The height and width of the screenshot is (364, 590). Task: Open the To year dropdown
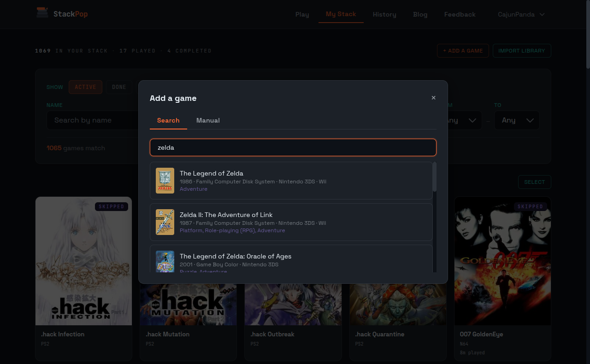pos(517,120)
